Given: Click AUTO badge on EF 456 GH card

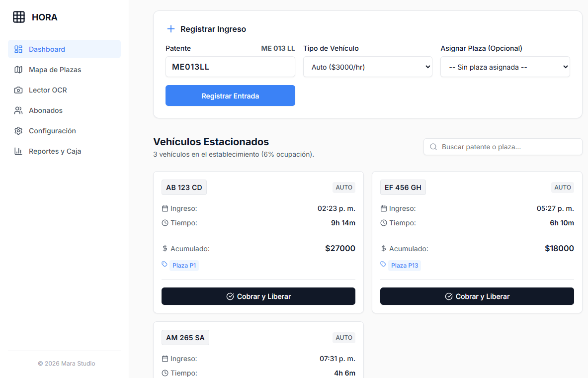Looking at the screenshot, I should click(x=563, y=188).
